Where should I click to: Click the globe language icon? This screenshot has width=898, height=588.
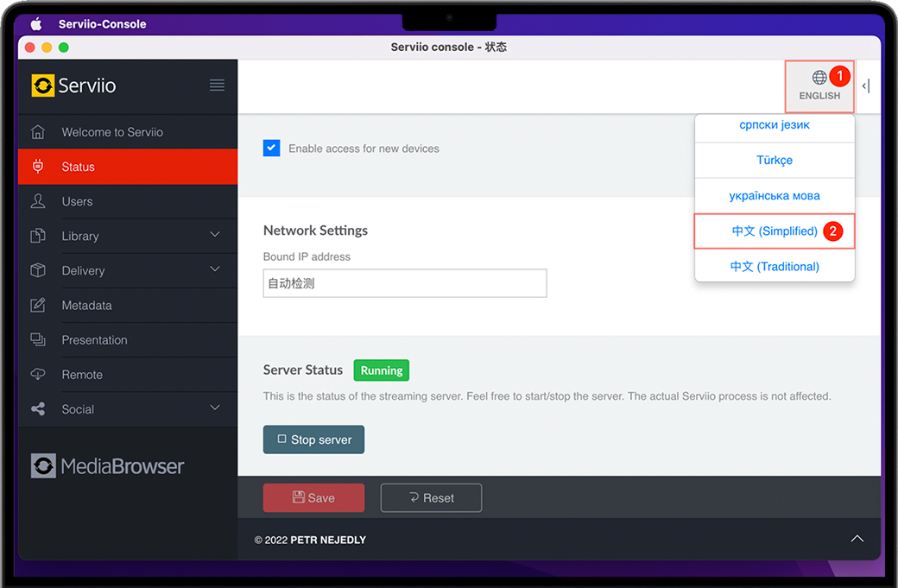(x=819, y=78)
